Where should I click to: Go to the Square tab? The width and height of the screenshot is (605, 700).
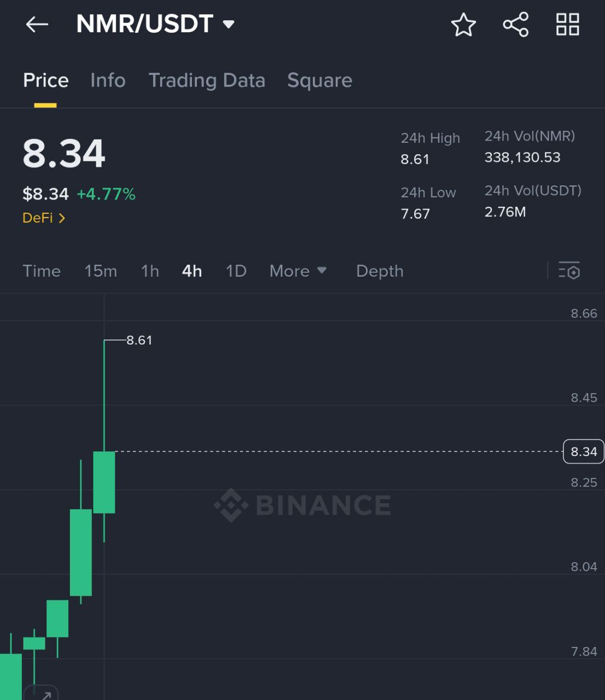[320, 80]
